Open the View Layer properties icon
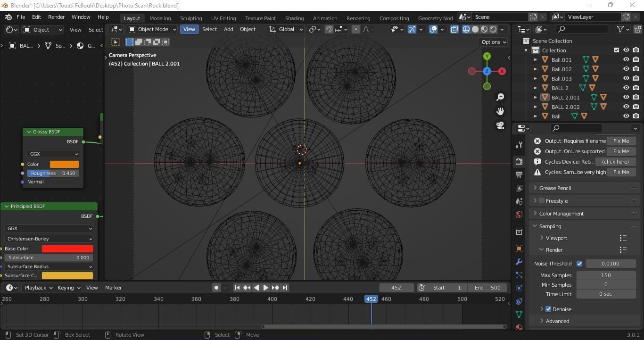This screenshot has width=644, height=340. click(x=519, y=188)
